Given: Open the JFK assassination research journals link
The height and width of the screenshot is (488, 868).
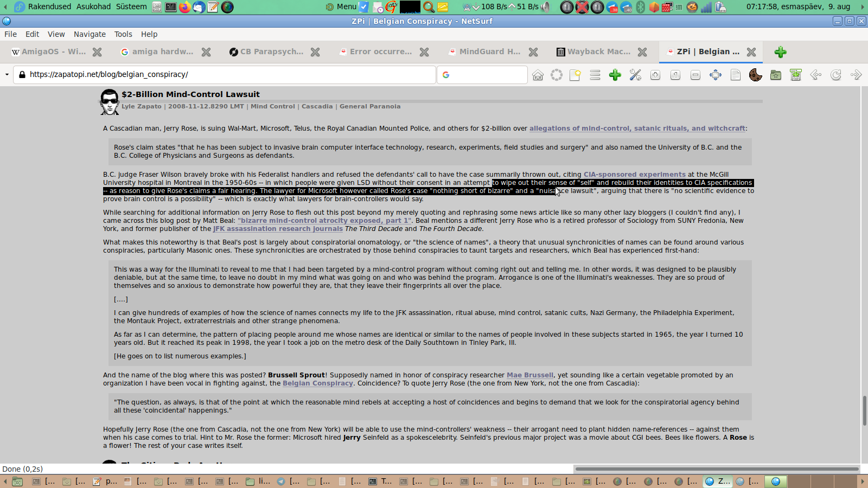Looking at the screenshot, I should [278, 229].
